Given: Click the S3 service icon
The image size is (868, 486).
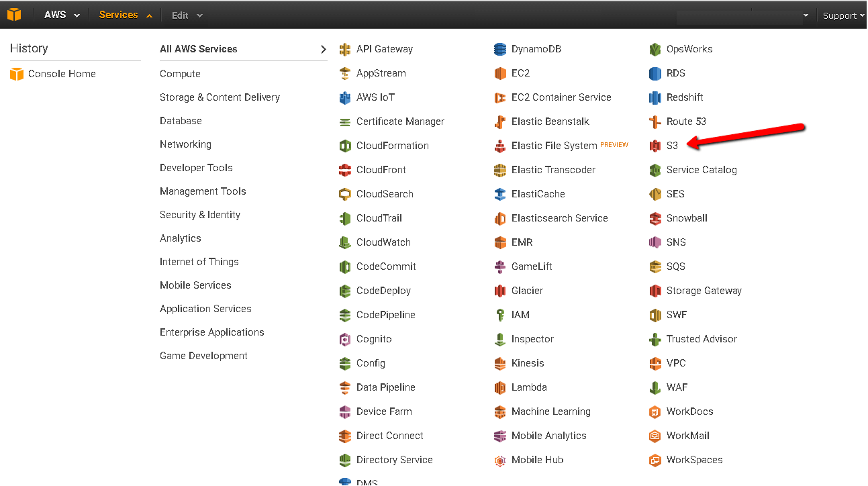Looking at the screenshot, I should 655,146.
